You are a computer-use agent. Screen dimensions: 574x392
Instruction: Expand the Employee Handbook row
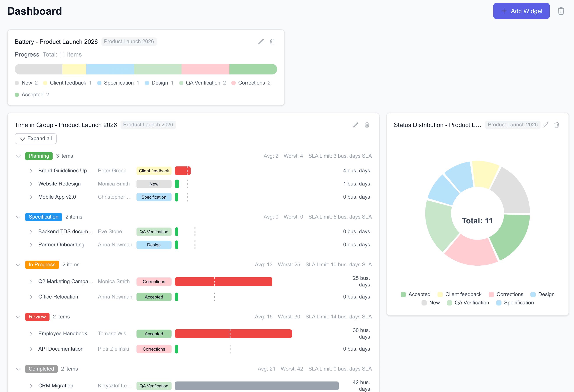(31, 334)
